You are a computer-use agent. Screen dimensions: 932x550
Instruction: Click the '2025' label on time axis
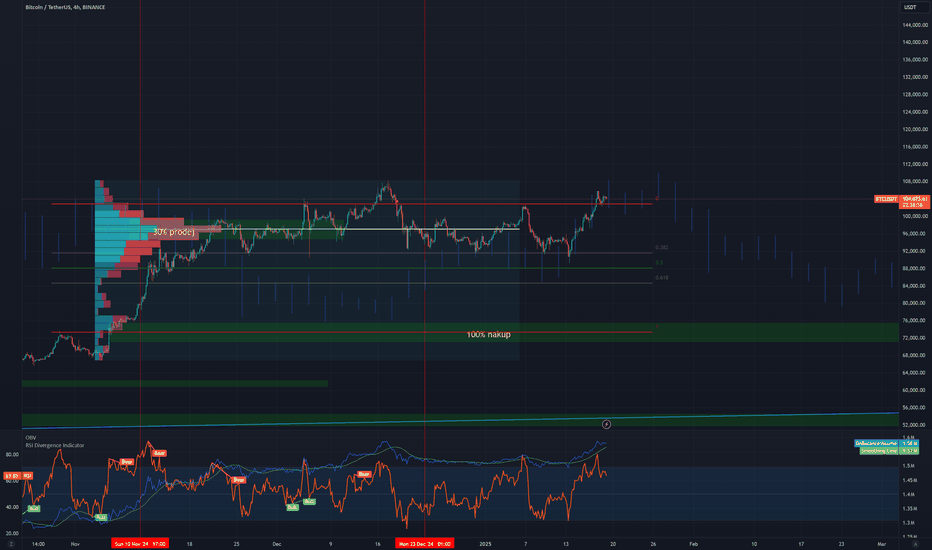tap(485, 544)
